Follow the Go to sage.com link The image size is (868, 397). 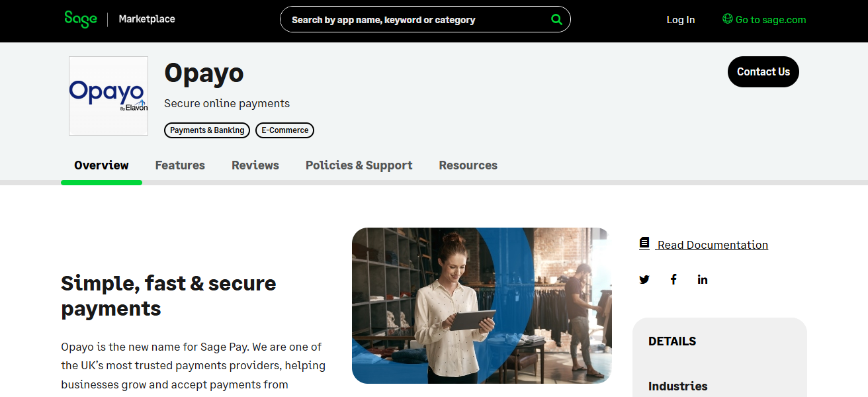[764, 20]
